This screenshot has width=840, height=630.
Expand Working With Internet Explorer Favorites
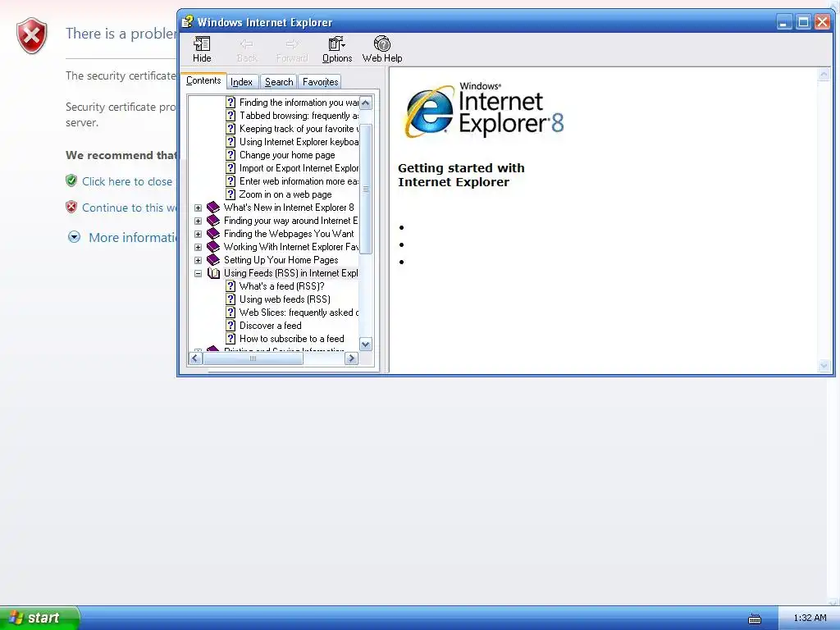(x=199, y=247)
